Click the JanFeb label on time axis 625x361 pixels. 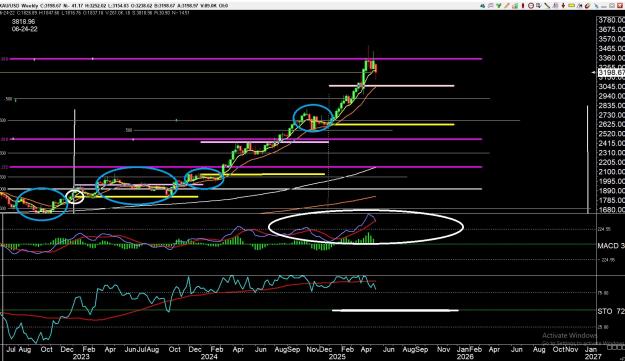470,349
